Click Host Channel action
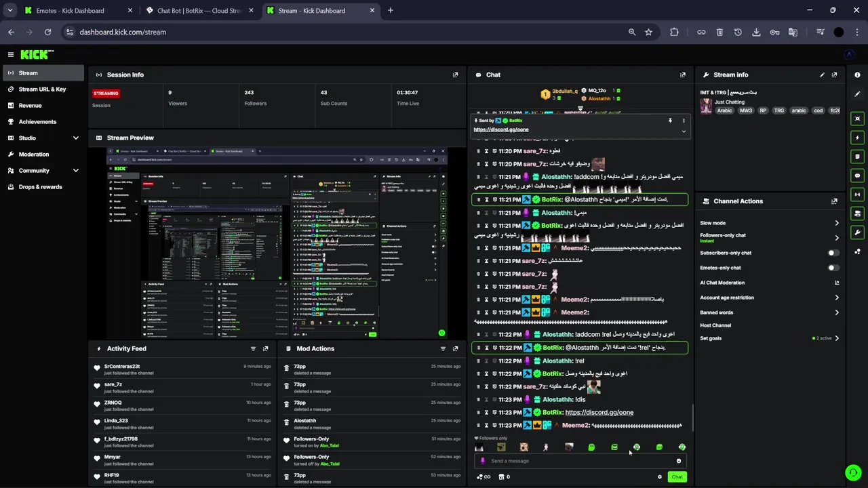This screenshot has width=868, height=488. [715, 325]
